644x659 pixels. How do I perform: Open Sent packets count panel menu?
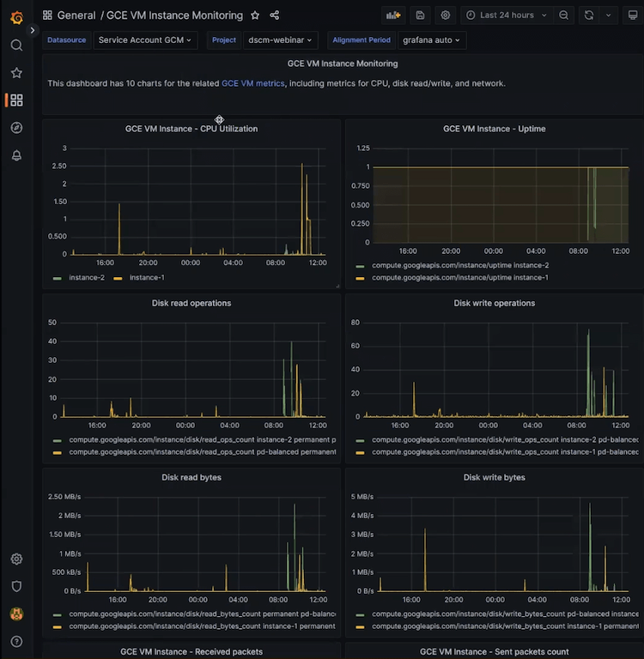495,651
